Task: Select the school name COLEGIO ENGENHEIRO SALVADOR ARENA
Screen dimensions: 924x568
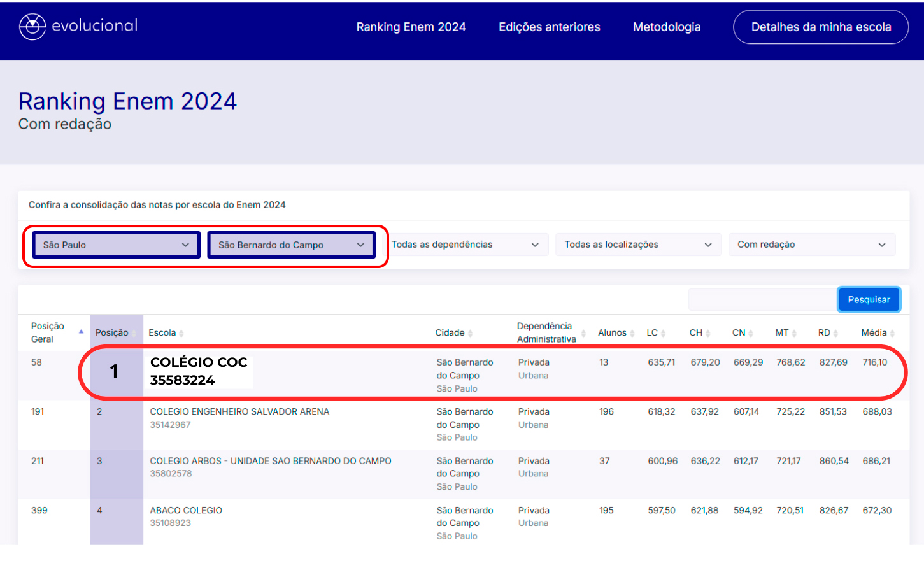Action: tap(239, 412)
